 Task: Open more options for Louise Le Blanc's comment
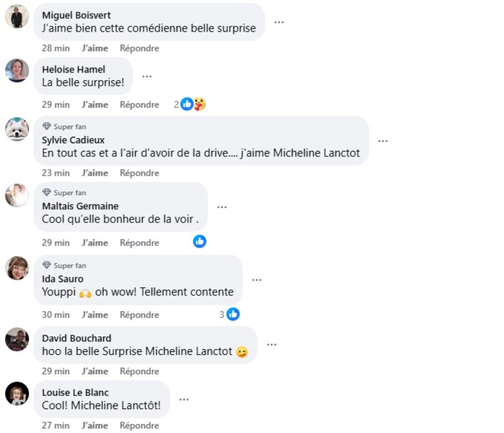tap(184, 399)
